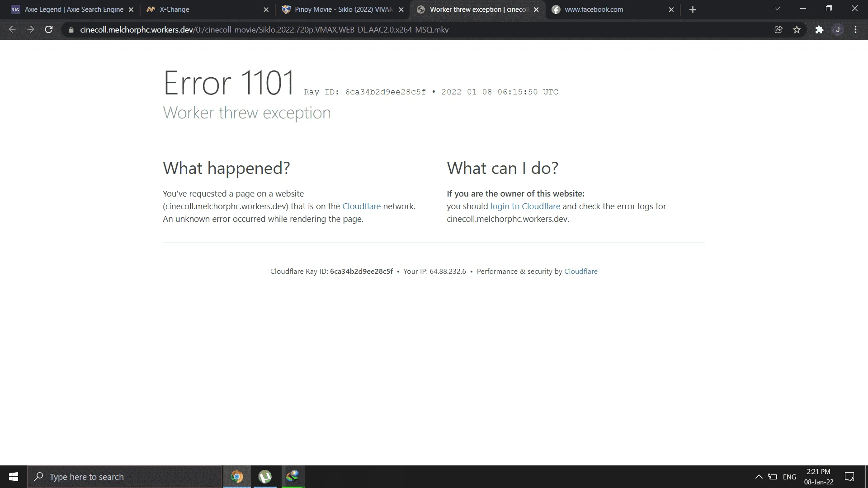Viewport: 868px width, 488px height.
Task: Minimize the Chrome window
Action: (803, 9)
